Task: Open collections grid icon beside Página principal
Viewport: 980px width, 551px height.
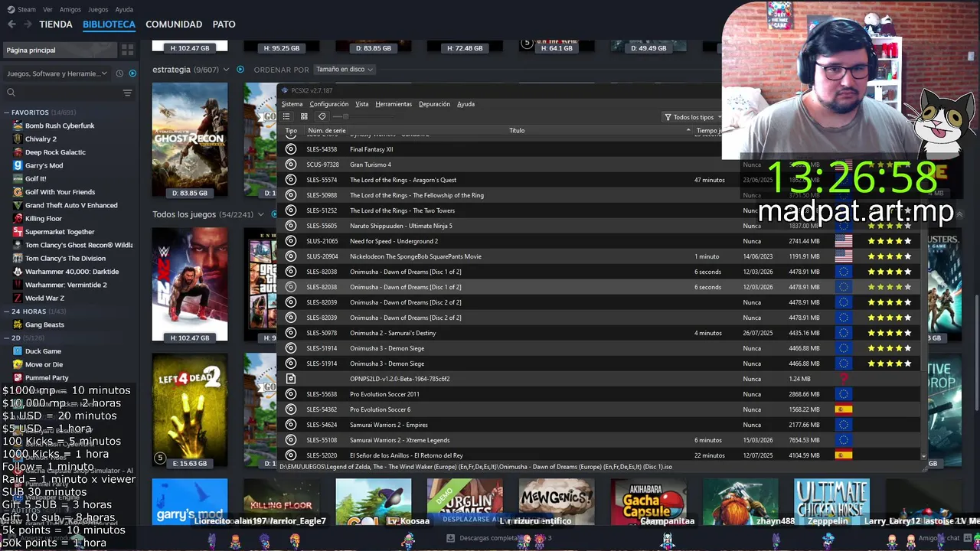Action: click(128, 50)
